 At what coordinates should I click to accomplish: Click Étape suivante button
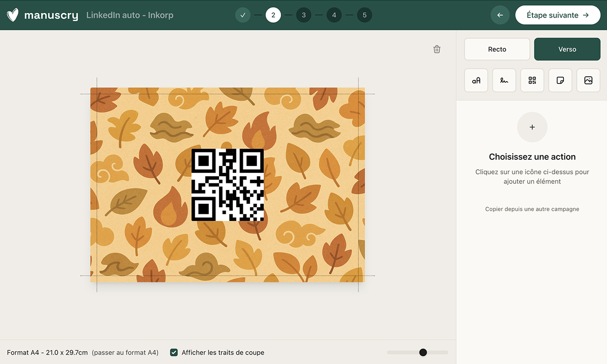click(x=557, y=15)
